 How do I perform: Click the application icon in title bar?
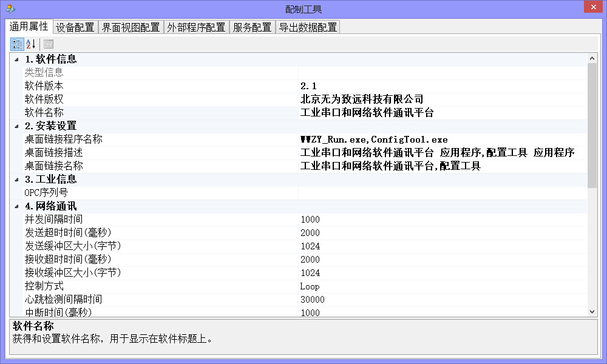[10, 8]
